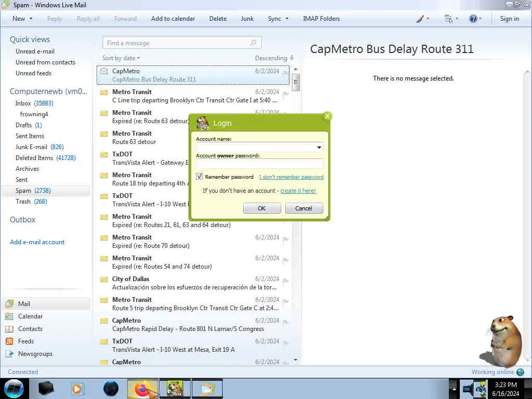The height and width of the screenshot is (399, 532).
Task: Open the Inbox folder
Action: (34, 103)
